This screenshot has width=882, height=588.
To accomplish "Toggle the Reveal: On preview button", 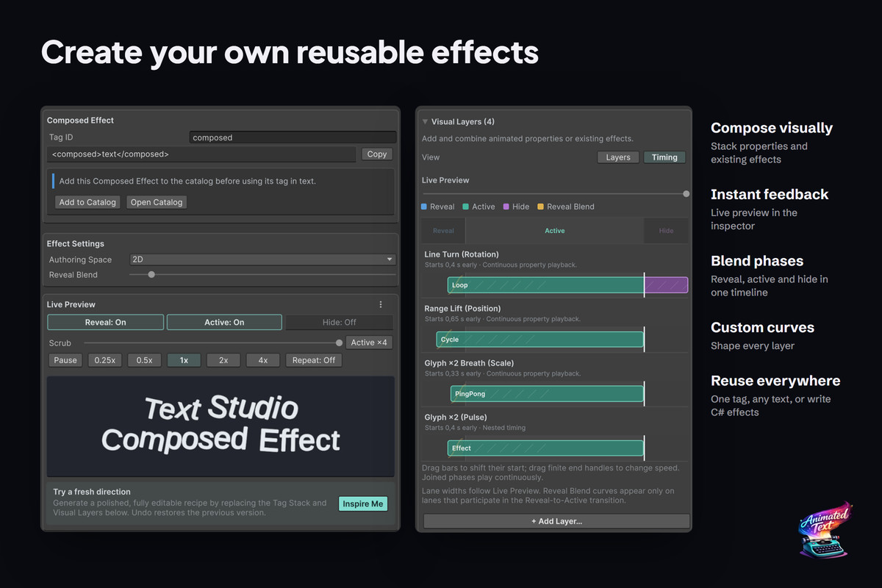I will click(106, 322).
